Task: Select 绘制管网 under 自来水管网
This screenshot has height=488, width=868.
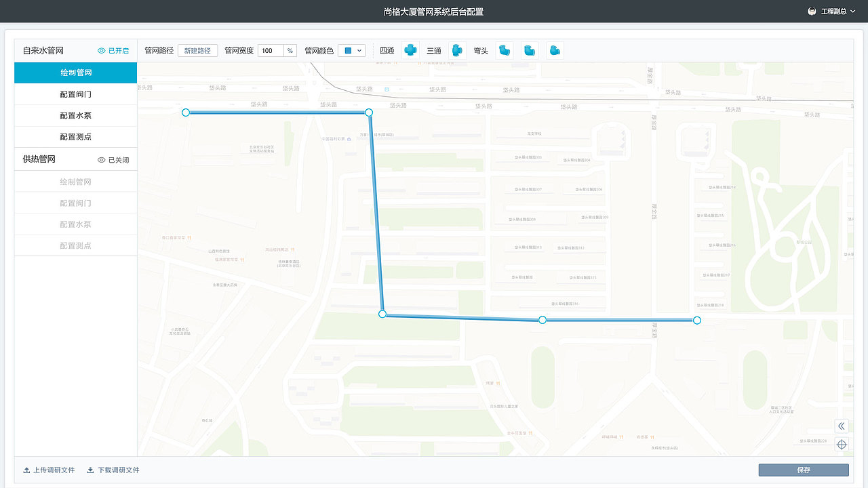Action: (x=76, y=73)
